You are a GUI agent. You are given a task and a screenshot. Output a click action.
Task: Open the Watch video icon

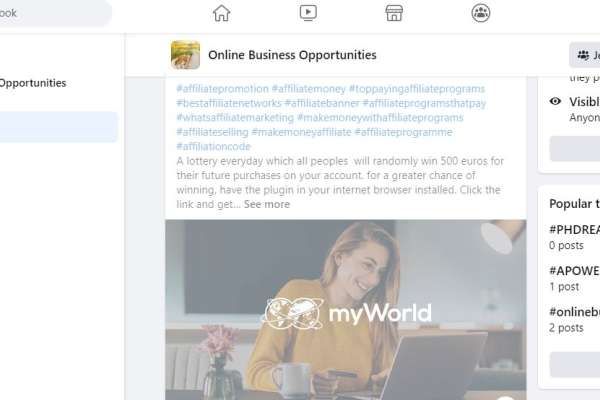point(308,13)
